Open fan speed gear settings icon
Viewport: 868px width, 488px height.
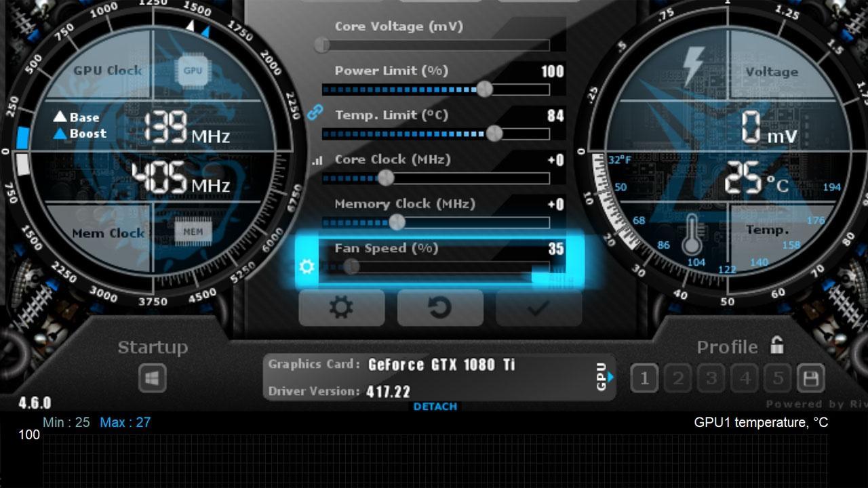point(307,266)
